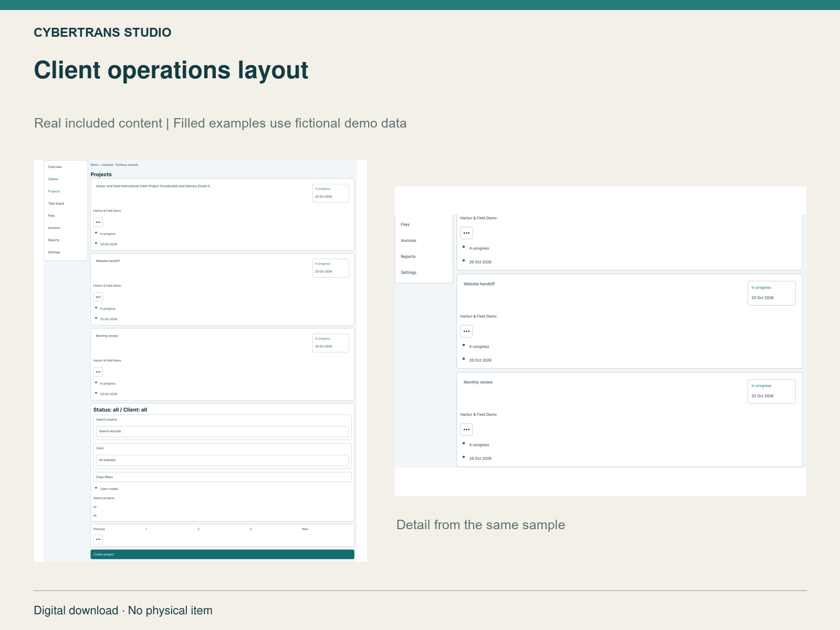
Task: Click the Website handoff title in the detail view
Action: pyautogui.click(x=479, y=284)
